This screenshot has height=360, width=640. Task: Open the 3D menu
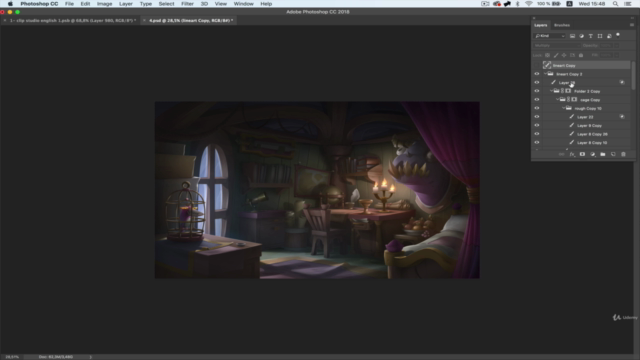click(x=204, y=4)
